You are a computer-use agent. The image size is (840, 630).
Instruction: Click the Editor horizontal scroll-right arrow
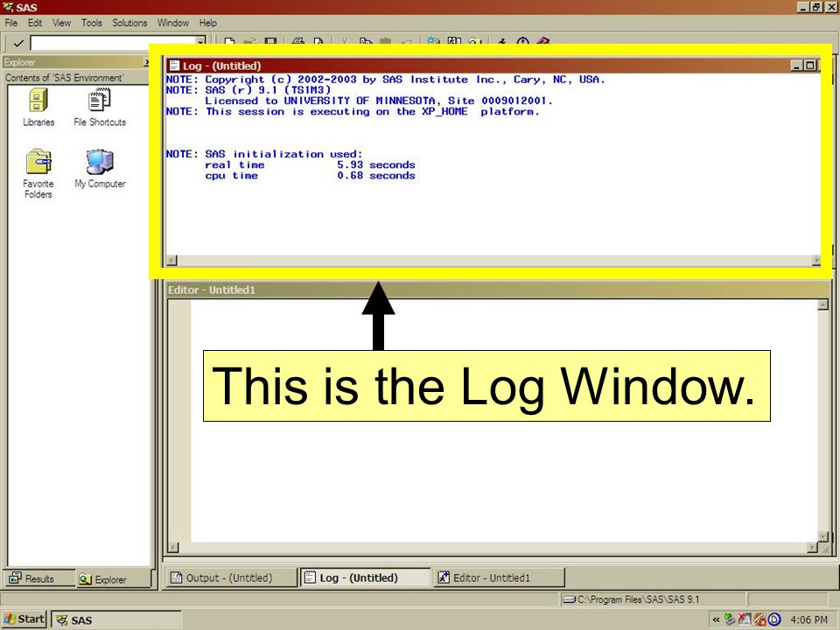pyautogui.click(x=812, y=548)
